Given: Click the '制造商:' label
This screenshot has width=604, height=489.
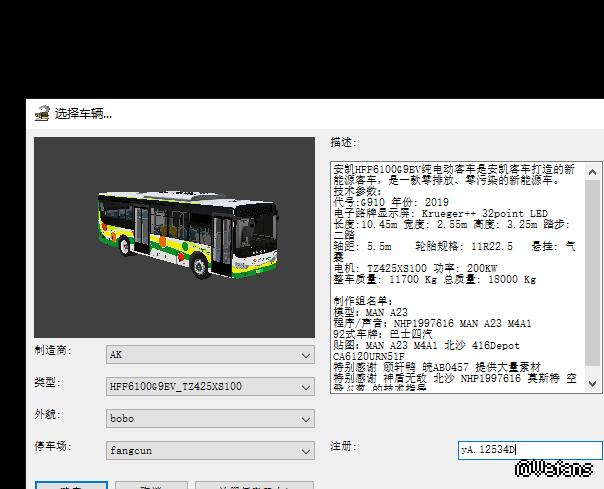Looking at the screenshot, I should pyautogui.click(x=53, y=350).
